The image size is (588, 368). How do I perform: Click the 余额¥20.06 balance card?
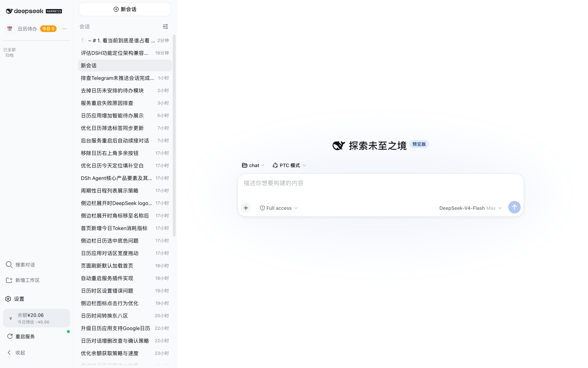(36, 318)
